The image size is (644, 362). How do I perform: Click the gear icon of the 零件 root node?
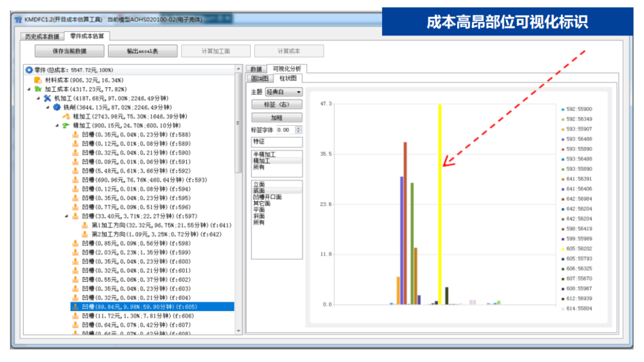29,70
